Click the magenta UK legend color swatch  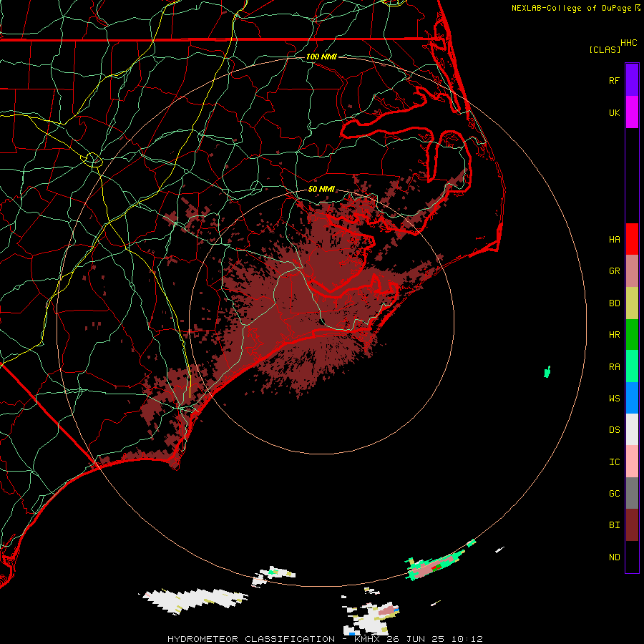632,112
